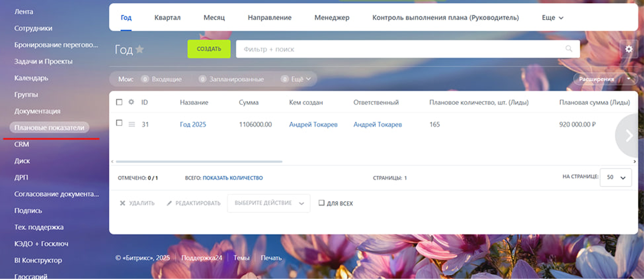Click the right arrow to scroll table columns
Screen dimensions: 644x279
(x=629, y=136)
